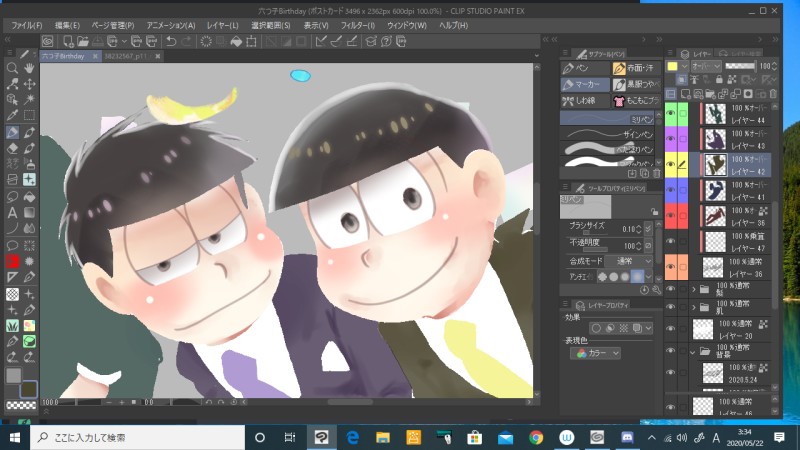The image size is (800, 450).
Task: Click the Open file folder icon
Action: pyautogui.click(x=83, y=41)
